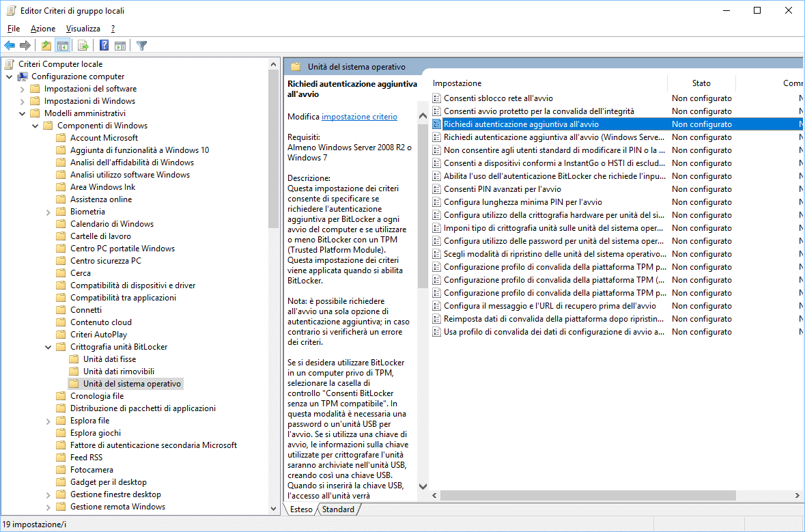This screenshot has width=805, height=532.
Task: Expand the Impostazioni del software node
Action: pyautogui.click(x=22, y=89)
